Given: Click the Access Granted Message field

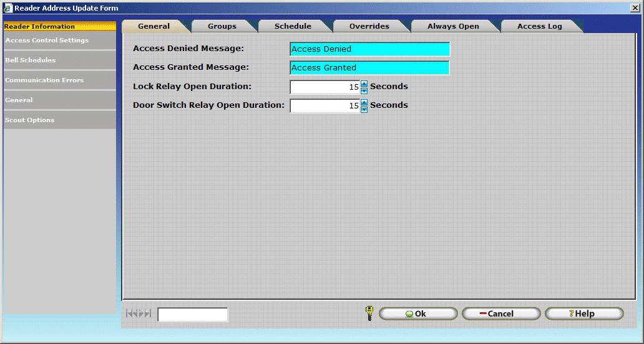Looking at the screenshot, I should pos(369,68).
